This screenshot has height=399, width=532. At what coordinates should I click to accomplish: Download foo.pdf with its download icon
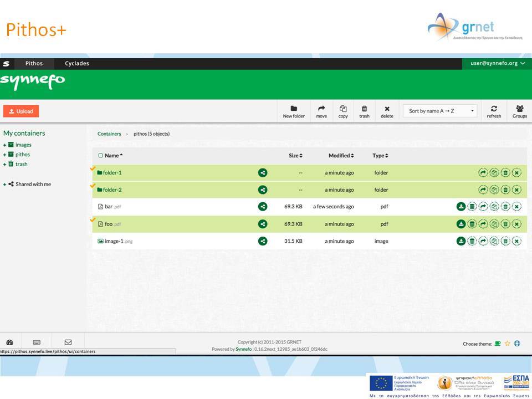coord(461,224)
